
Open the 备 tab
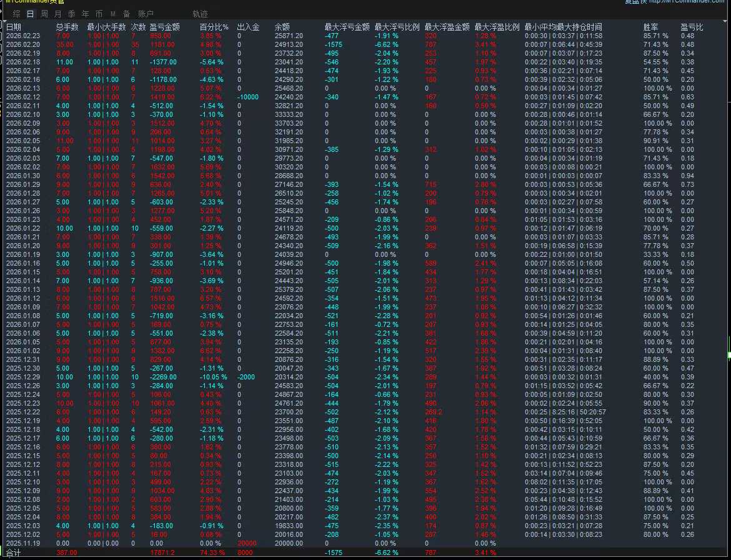[x=126, y=14]
